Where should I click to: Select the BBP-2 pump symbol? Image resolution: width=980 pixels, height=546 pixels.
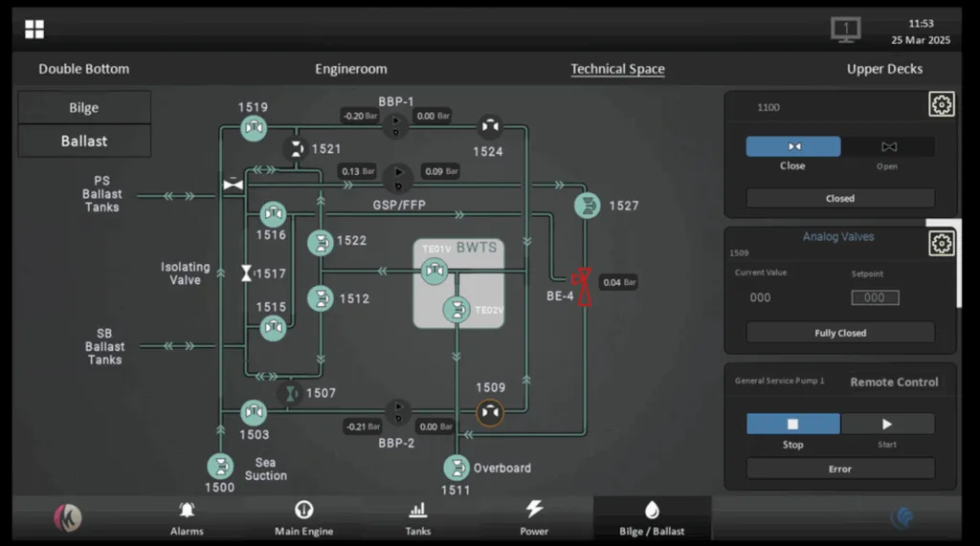(x=398, y=412)
